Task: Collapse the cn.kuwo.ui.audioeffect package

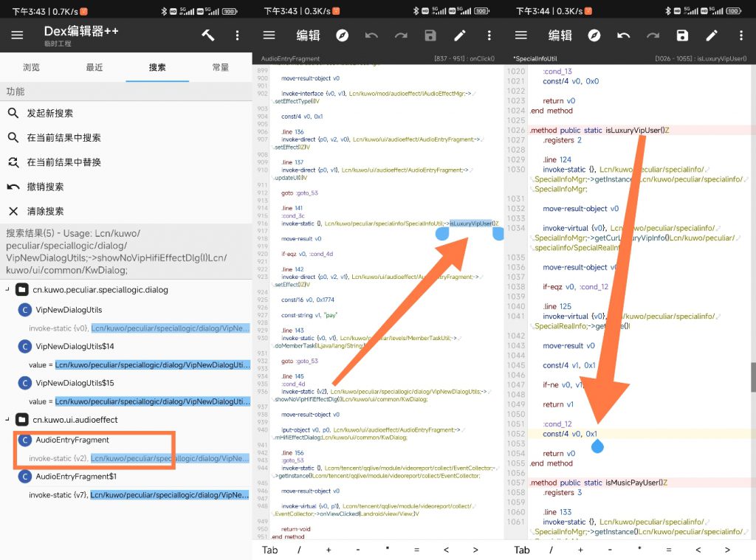Action: pos(7,419)
